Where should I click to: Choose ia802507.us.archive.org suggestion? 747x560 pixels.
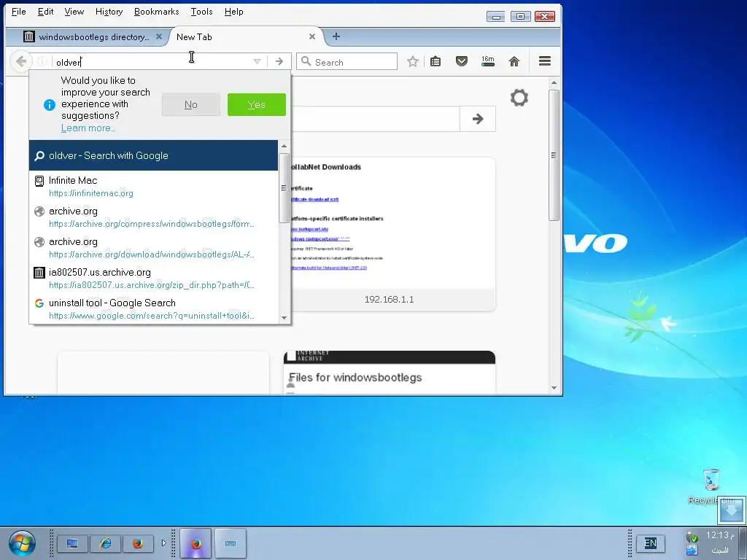tap(153, 278)
